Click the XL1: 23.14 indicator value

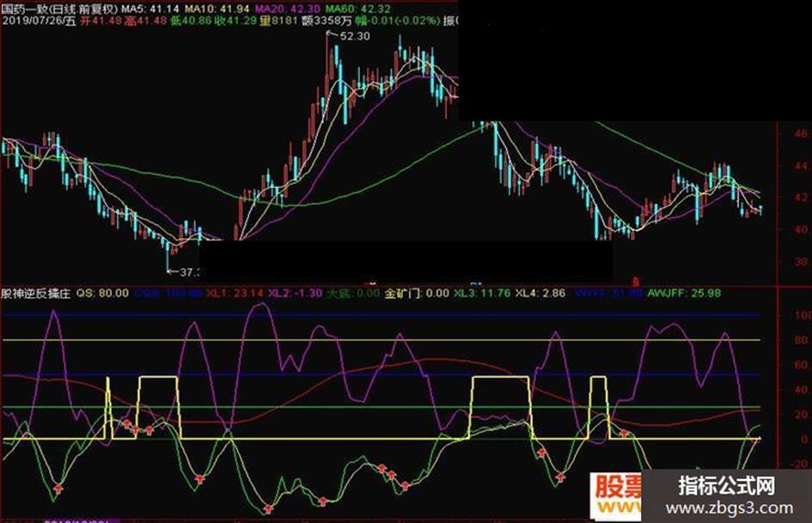point(235,293)
